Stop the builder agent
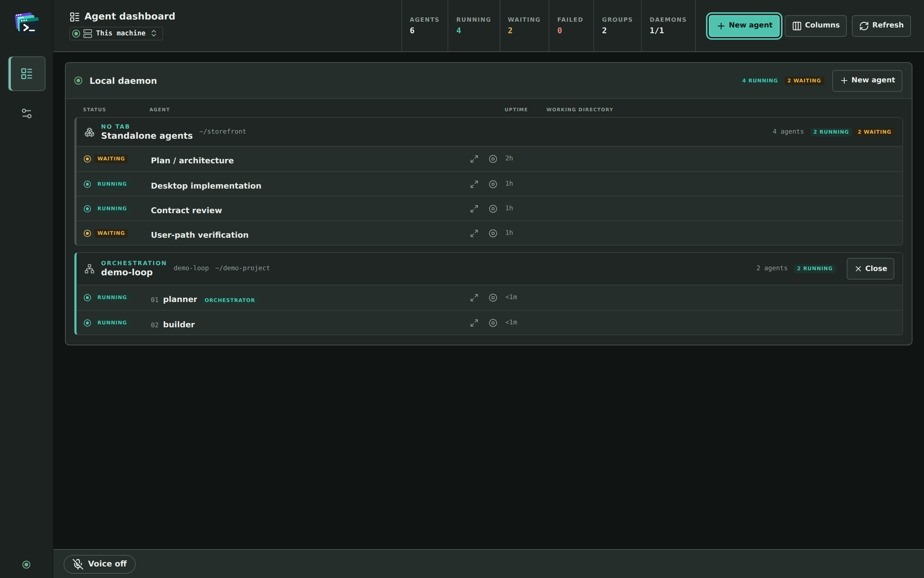Screen dimensions: 924x578 click(493, 323)
